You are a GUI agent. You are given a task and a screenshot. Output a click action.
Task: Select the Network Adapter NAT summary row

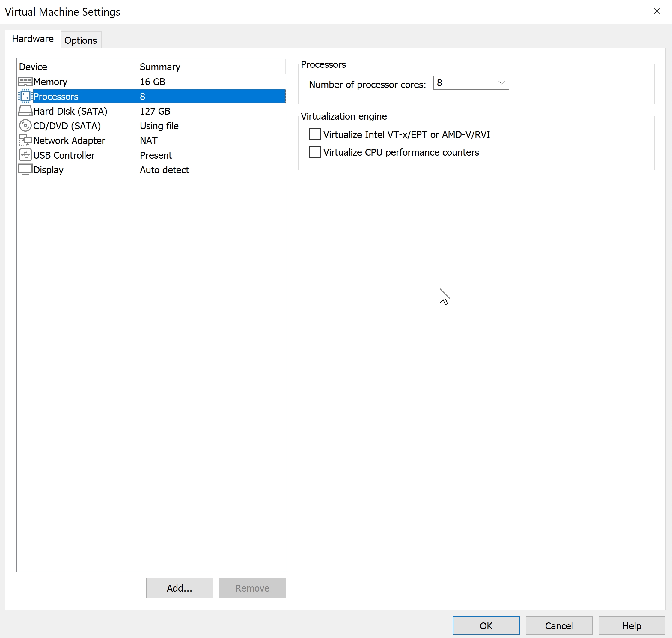(149, 140)
